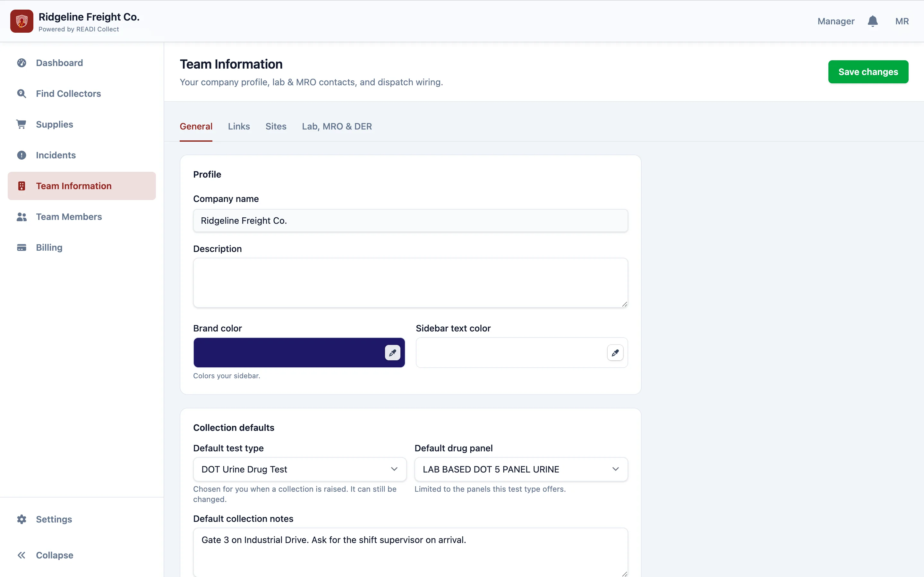Click the Supplies cart icon

[x=22, y=124]
